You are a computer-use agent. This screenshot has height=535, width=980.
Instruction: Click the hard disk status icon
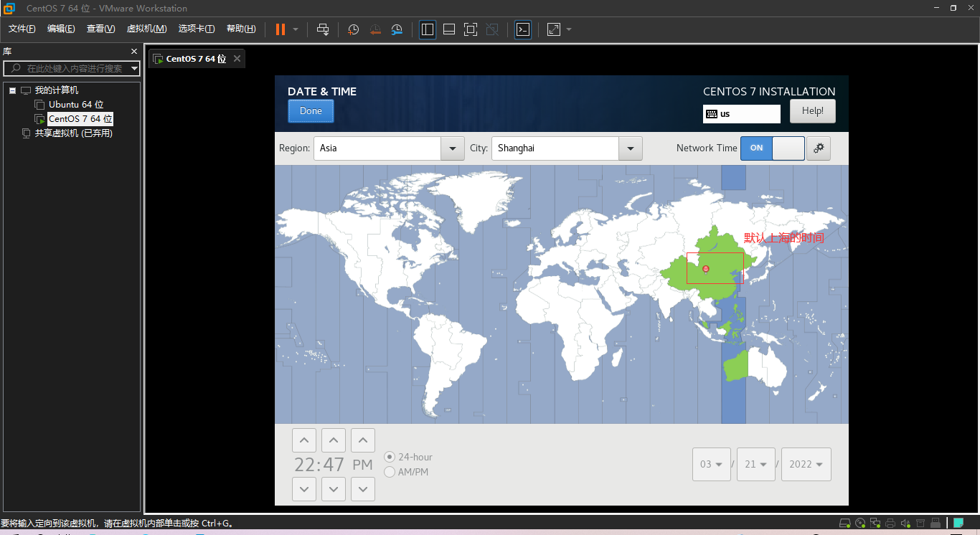pos(845,524)
